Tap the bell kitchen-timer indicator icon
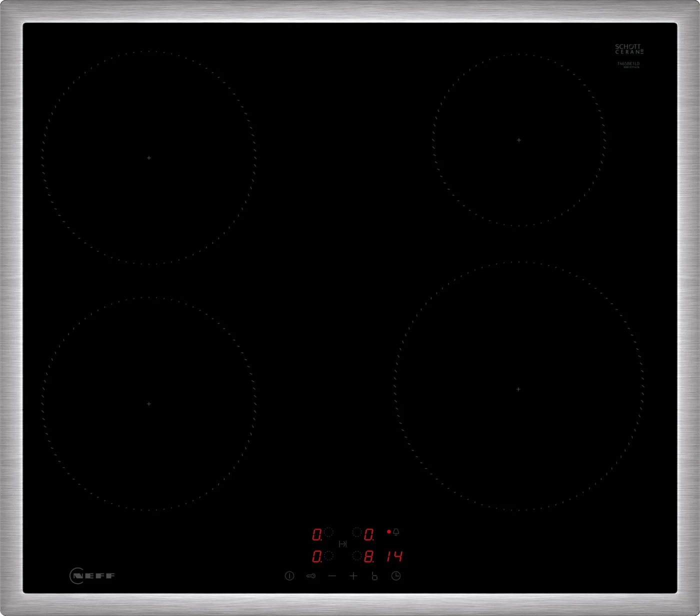 (396, 531)
